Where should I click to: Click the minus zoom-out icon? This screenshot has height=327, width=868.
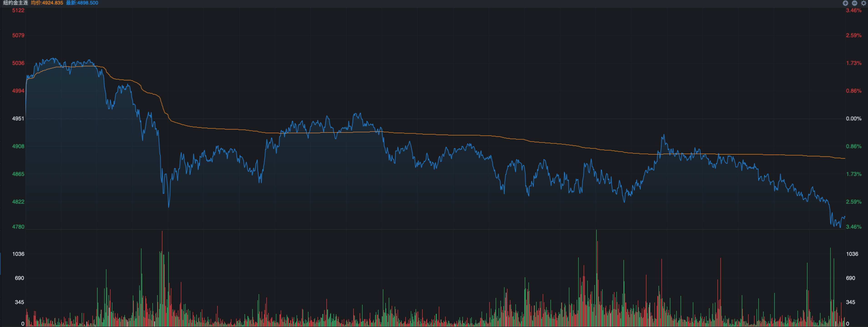855,3
